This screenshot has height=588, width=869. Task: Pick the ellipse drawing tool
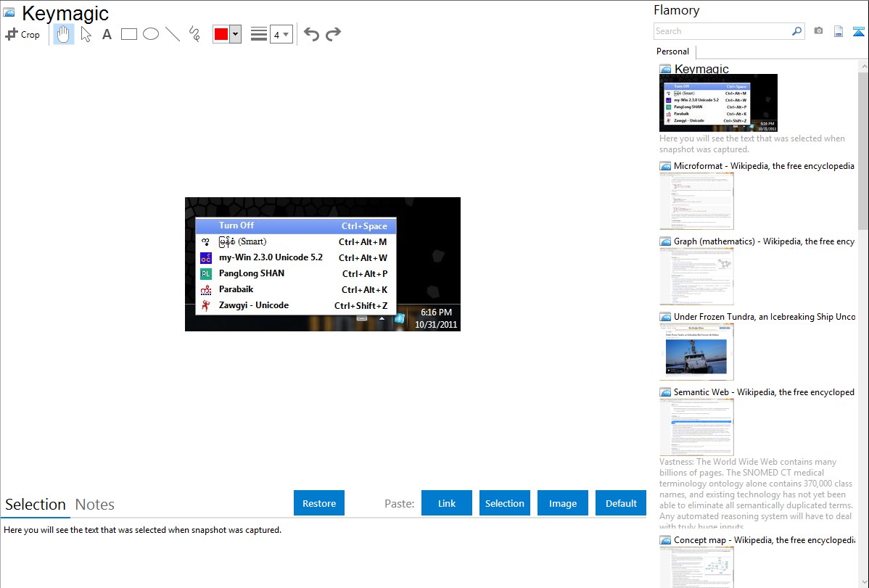click(151, 34)
